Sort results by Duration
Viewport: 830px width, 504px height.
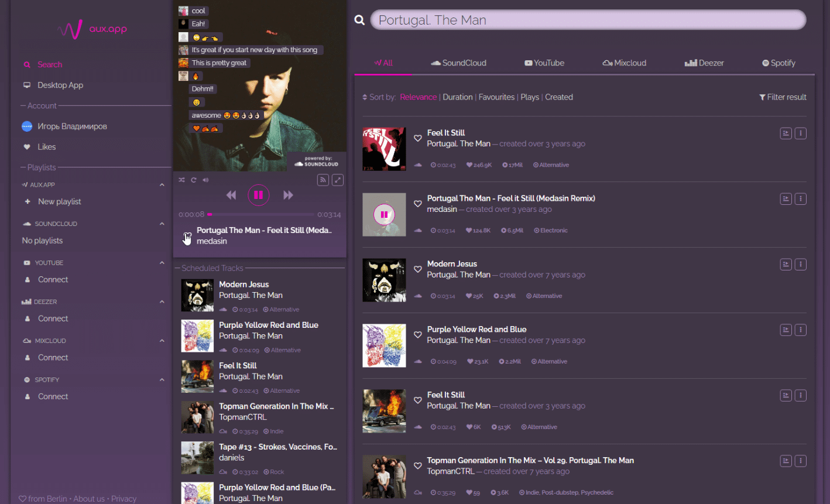tap(457, 97)
